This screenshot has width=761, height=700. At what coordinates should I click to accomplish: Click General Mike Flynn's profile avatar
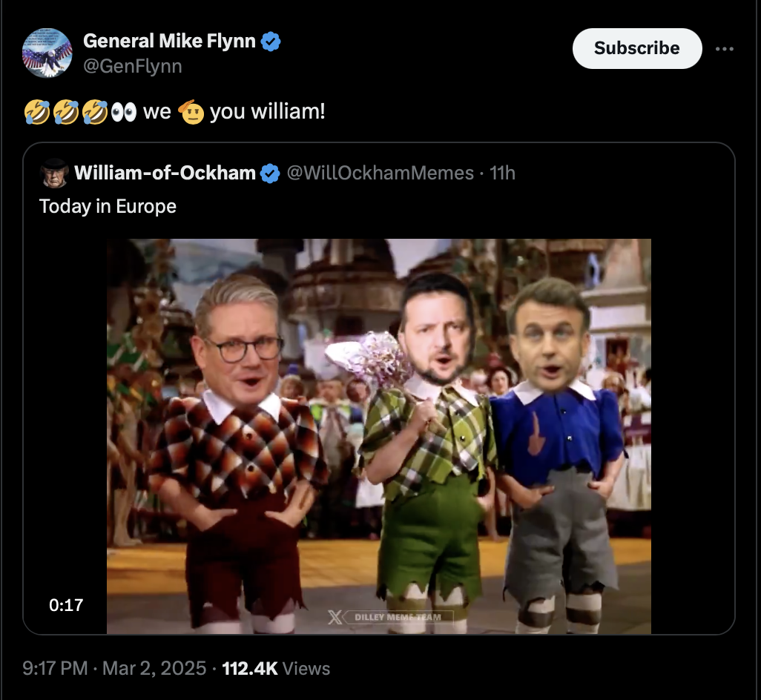pos(47,53)
